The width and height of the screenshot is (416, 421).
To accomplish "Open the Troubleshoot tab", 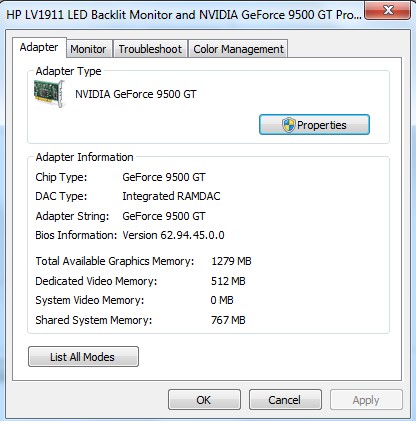I will pyautogui.click(x=150, y=49).
